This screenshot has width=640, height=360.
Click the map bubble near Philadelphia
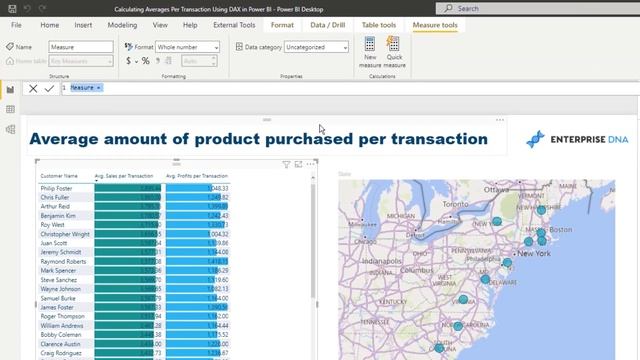507,262
